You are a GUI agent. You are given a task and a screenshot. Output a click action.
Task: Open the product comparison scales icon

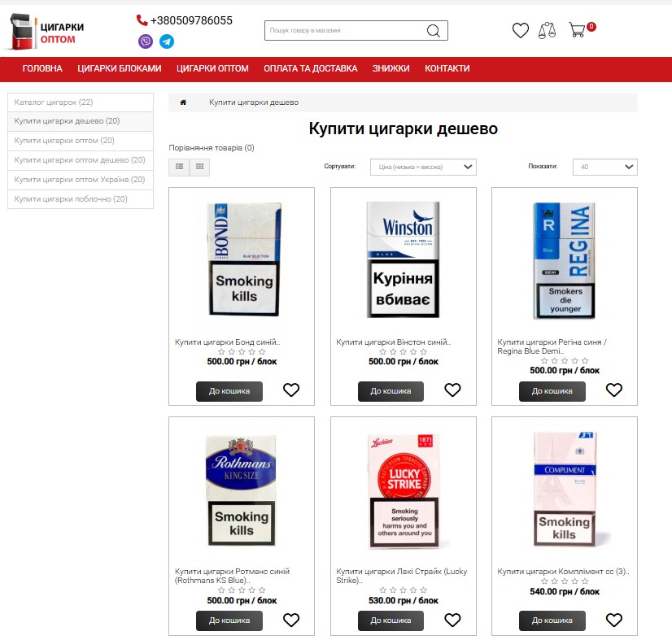548,31
